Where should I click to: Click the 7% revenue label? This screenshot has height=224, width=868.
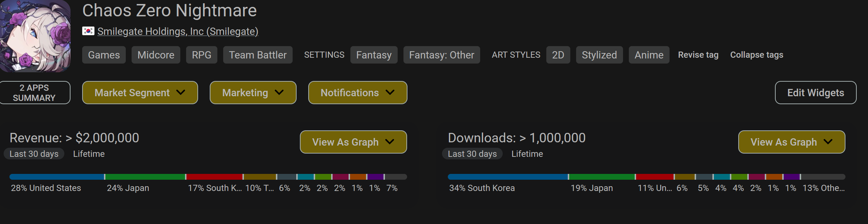392,188
